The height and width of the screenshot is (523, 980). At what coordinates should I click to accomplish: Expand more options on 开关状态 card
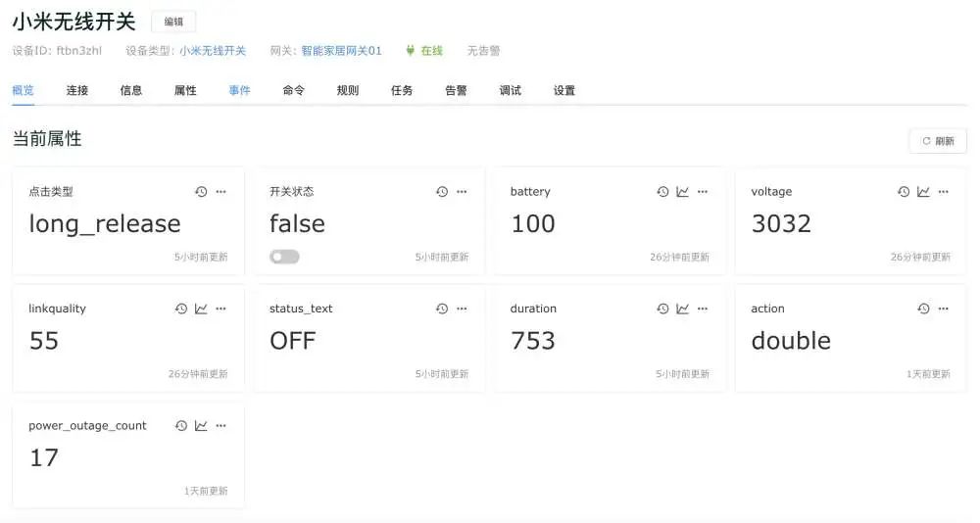(x=462, y=192)
